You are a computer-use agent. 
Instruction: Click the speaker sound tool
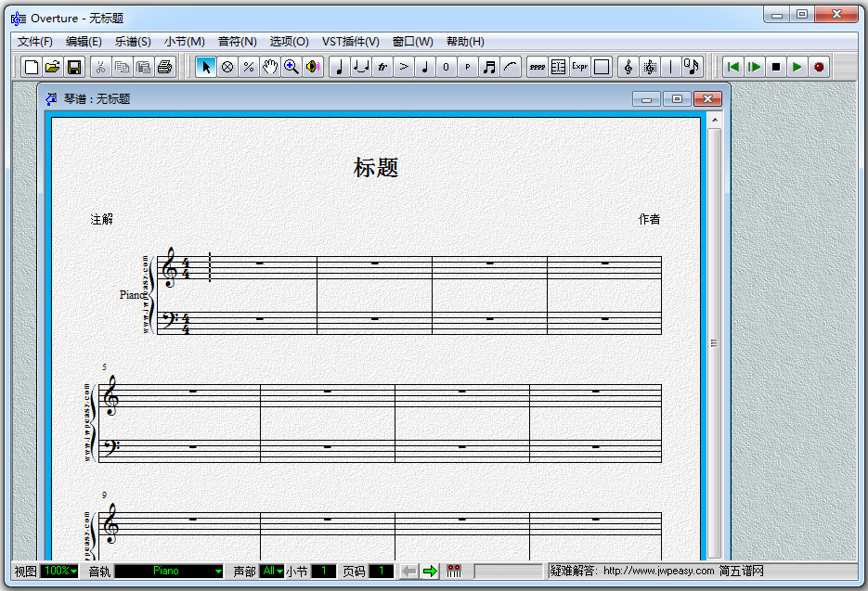pos(313,67)
